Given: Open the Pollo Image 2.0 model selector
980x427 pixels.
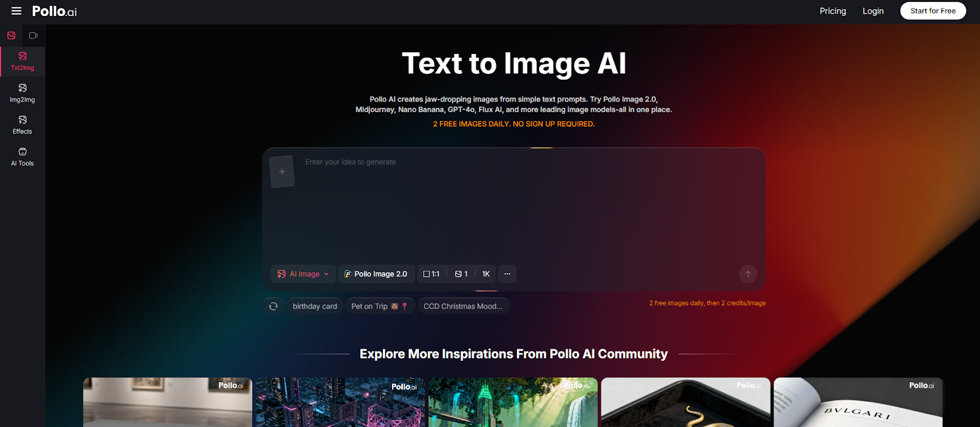Looking at the screenshot, I should 376,274.
